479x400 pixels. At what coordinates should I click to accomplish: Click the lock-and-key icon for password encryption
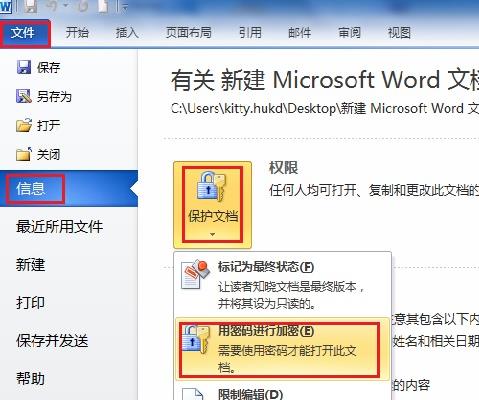pyautogui.click(x=196, y=339)
